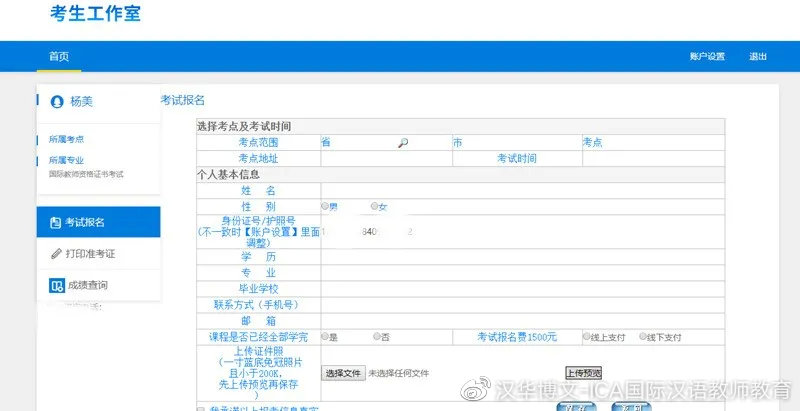Click 退出 to log out
The image size is (800, 411).
pyautogui.click(x=758, y=57)
